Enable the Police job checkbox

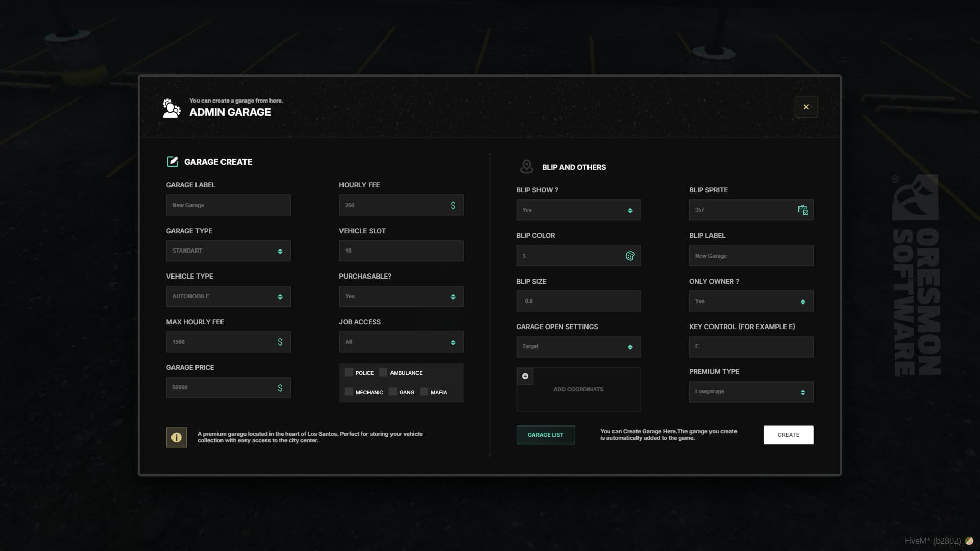349,372
